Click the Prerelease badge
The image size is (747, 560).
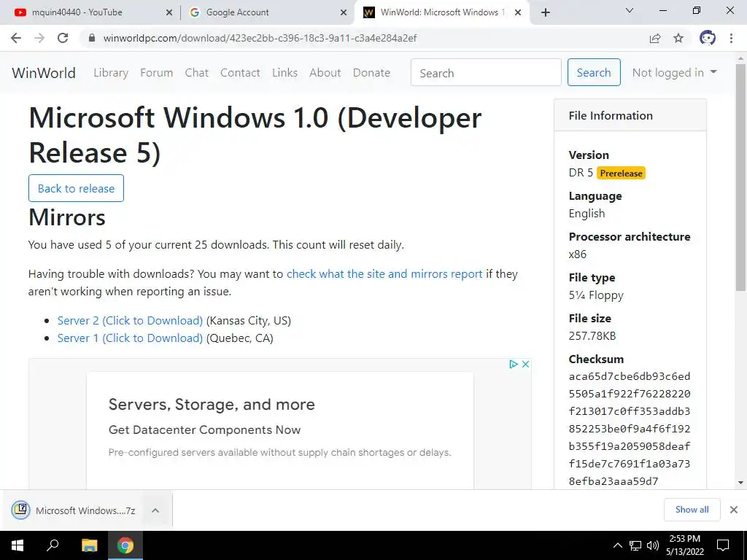(x=621, y=174)
